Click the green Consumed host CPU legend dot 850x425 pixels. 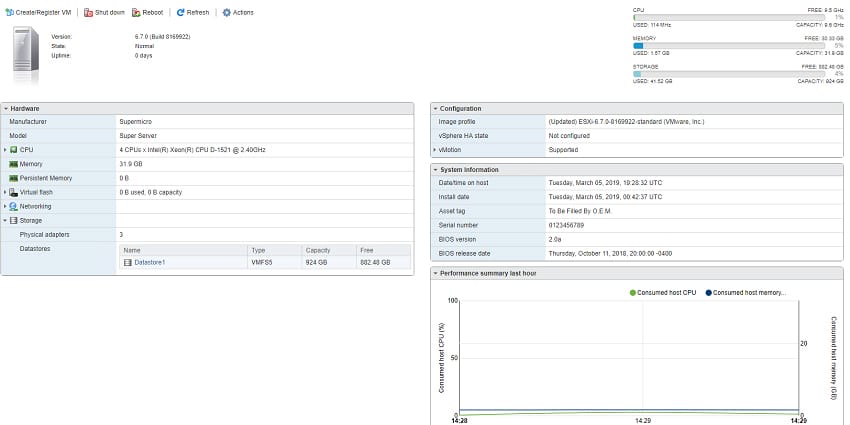[x=633, y=293]
